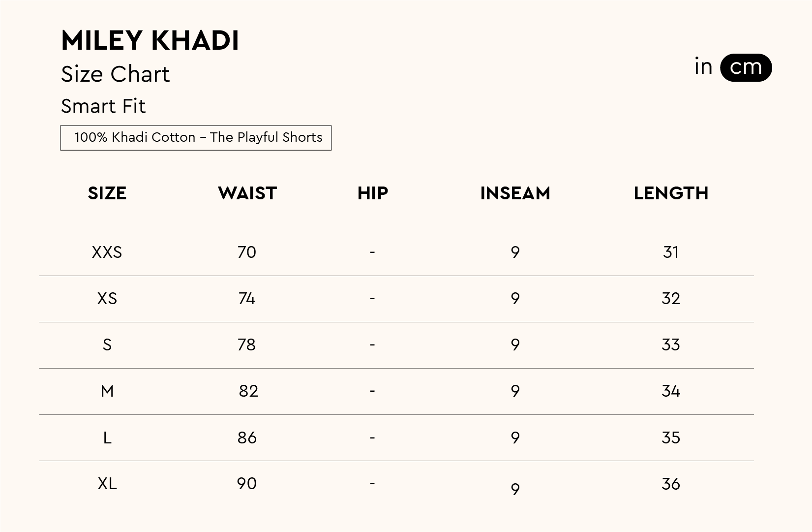The image size is (812, 532).
Task: Click length value 36 in XL row
Action: click(x=671, y=484)
